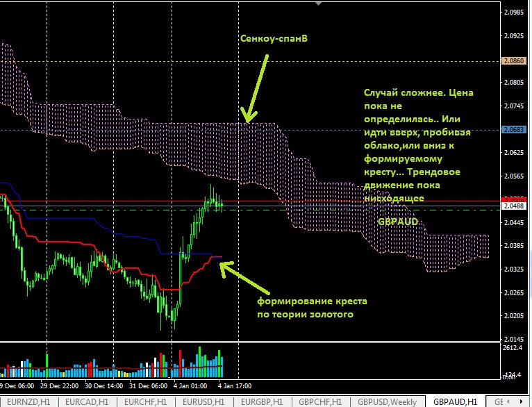This screenshot has height=407, width=532.
Task: Switch to the EURNZD,H1 chart tab
Action: click(28, 402)
